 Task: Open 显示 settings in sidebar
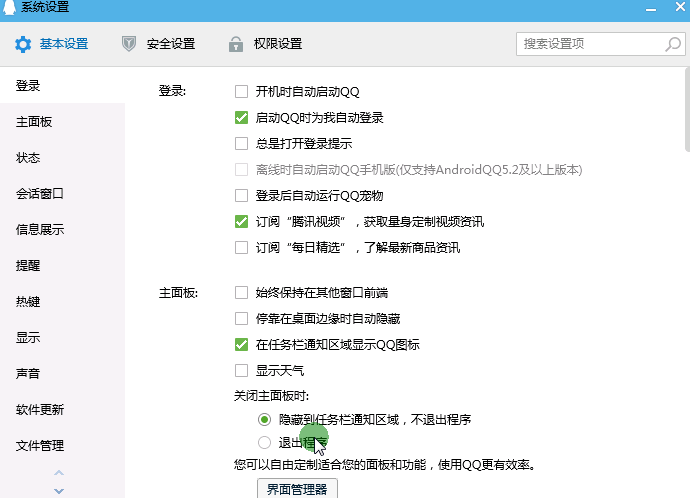tap(62, 338)
